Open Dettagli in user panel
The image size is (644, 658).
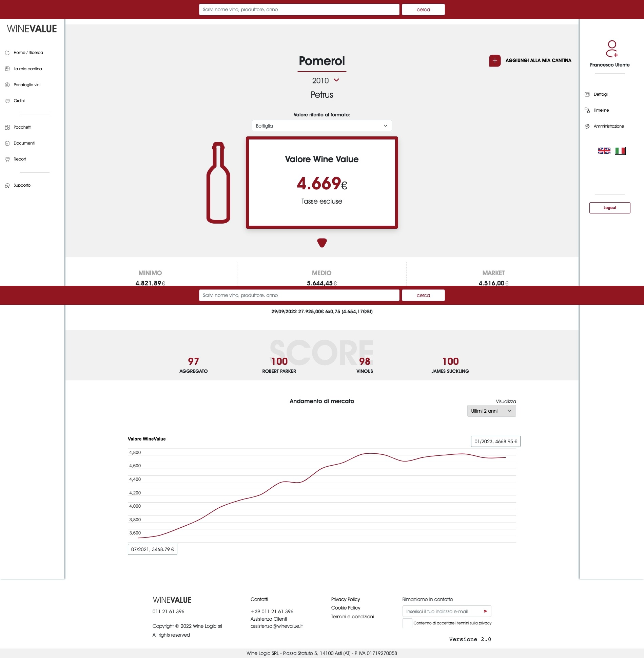click(x=601, y=94)
